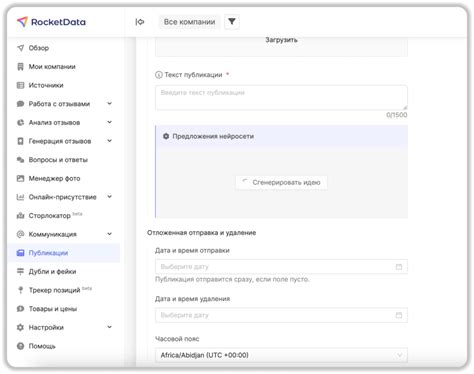474x374 pixels.
Task: Click the Менеджер фото image icon
Action: [21, 179]
